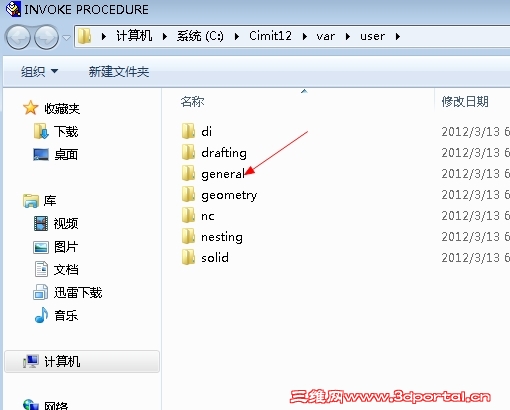The height and width of the screenshot is (410, 510).
Task: Select 计算机 in the address breadcrumb
Action: point(134,36)
